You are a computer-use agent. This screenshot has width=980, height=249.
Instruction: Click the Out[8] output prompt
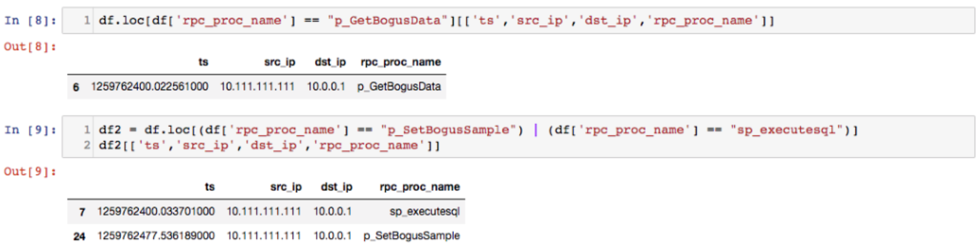point(30,47)
